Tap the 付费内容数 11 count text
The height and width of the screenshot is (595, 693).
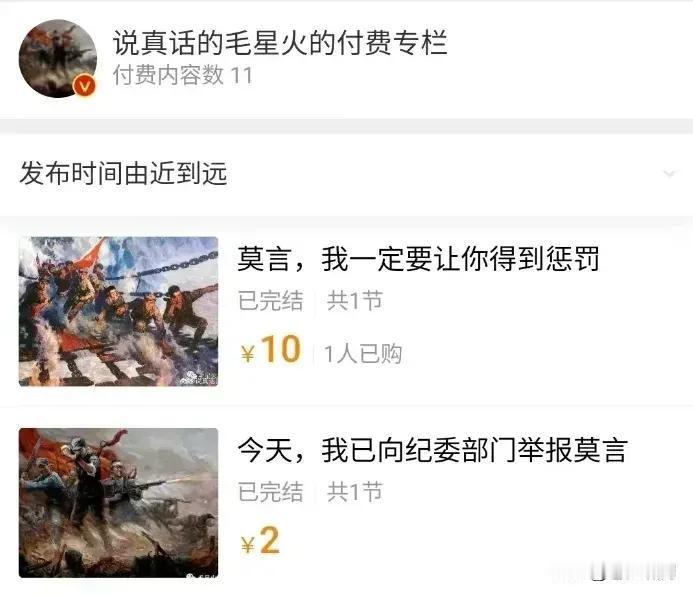coord(183,75)
